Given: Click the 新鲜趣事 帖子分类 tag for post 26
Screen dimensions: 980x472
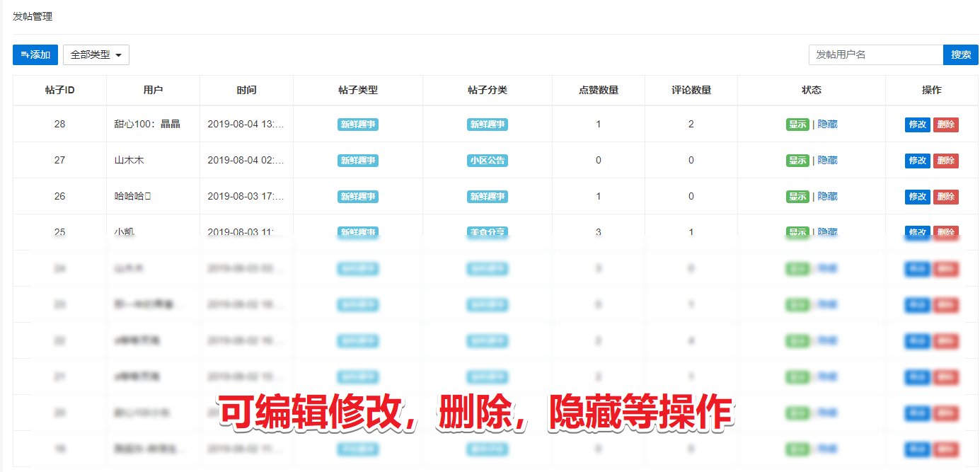Looking at the screenshot, I should click(x=488, y=197).
